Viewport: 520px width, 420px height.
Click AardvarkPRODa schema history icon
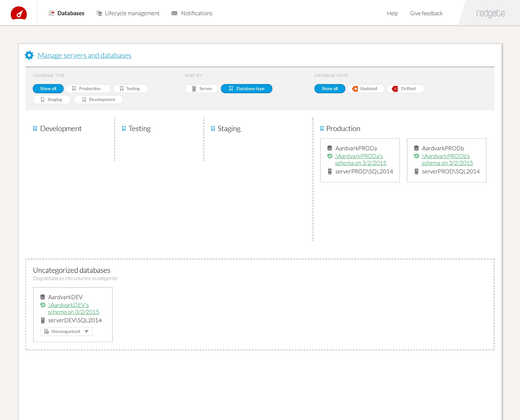pyautogui.click(x=330, y=156)
